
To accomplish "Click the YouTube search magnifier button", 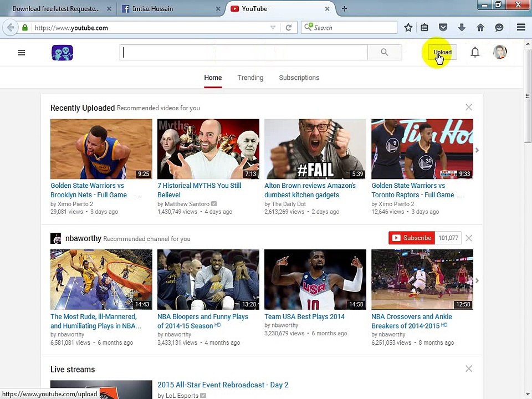I will [385, 52].
